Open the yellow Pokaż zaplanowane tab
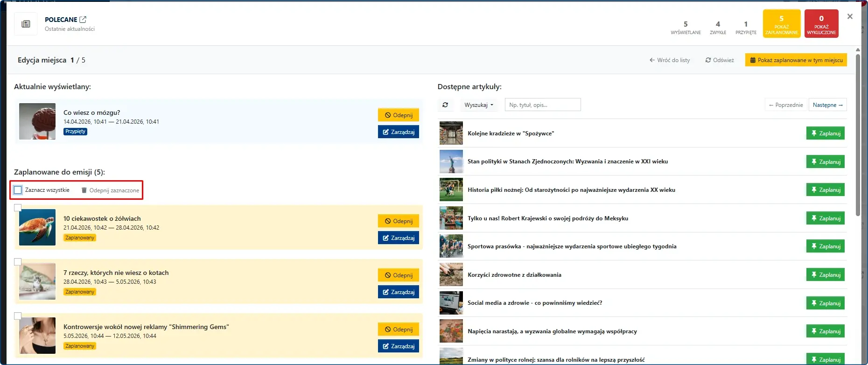 [781, 24]
